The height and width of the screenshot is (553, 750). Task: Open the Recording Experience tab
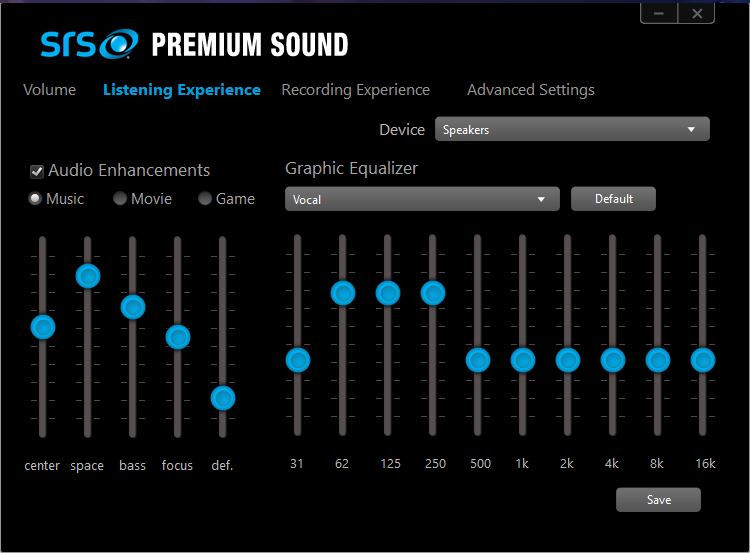pyautogui.click(x=355, y=90)
